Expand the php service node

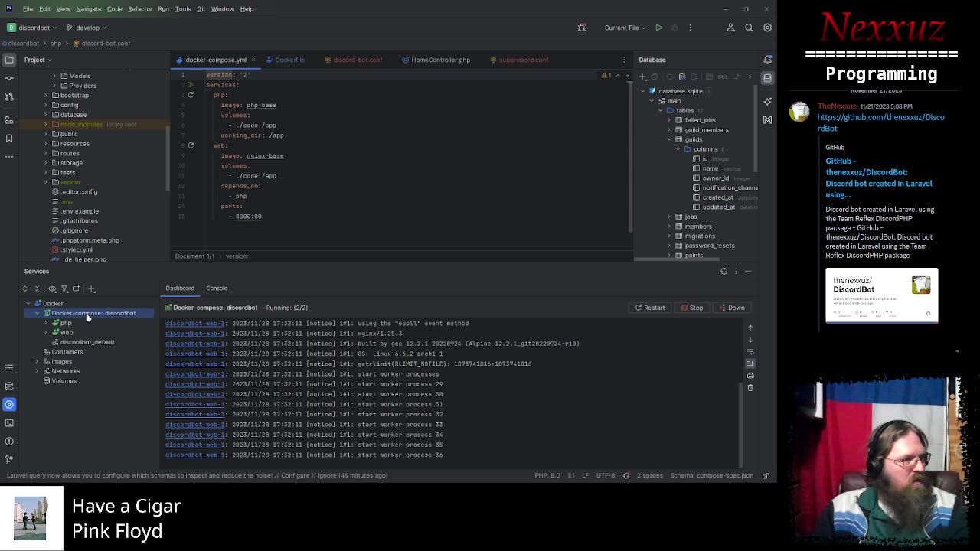(x=46, y=323)
